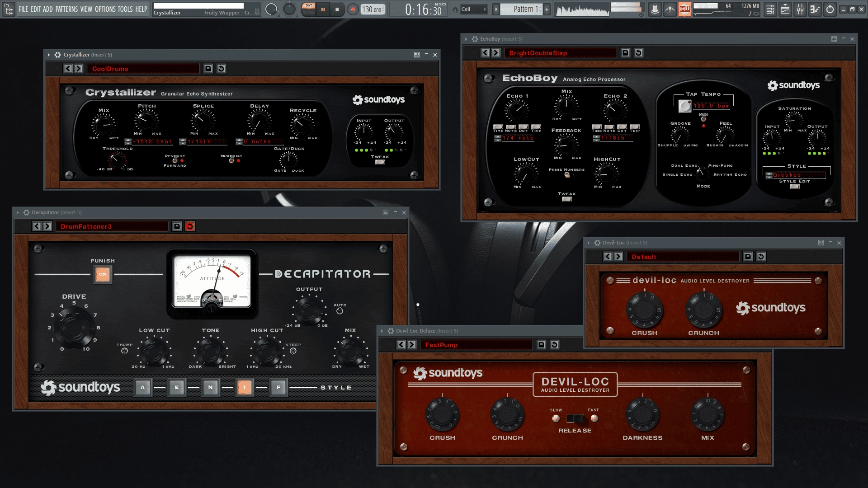This screenshot has height=488, width=868.
Task: Click the Tap Tempo button in EchoBoy
Action: click(685, 106)
